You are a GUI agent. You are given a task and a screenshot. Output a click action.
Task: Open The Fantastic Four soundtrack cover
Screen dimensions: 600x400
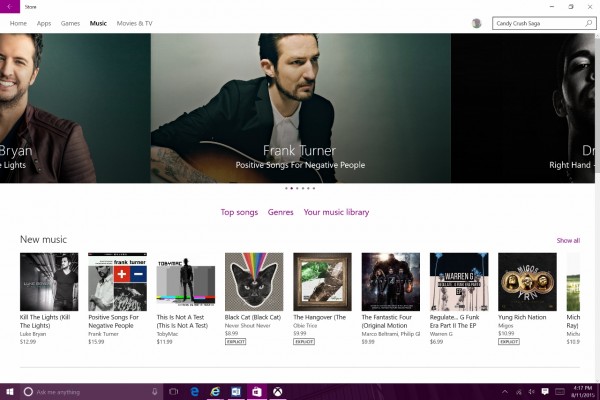391,282
